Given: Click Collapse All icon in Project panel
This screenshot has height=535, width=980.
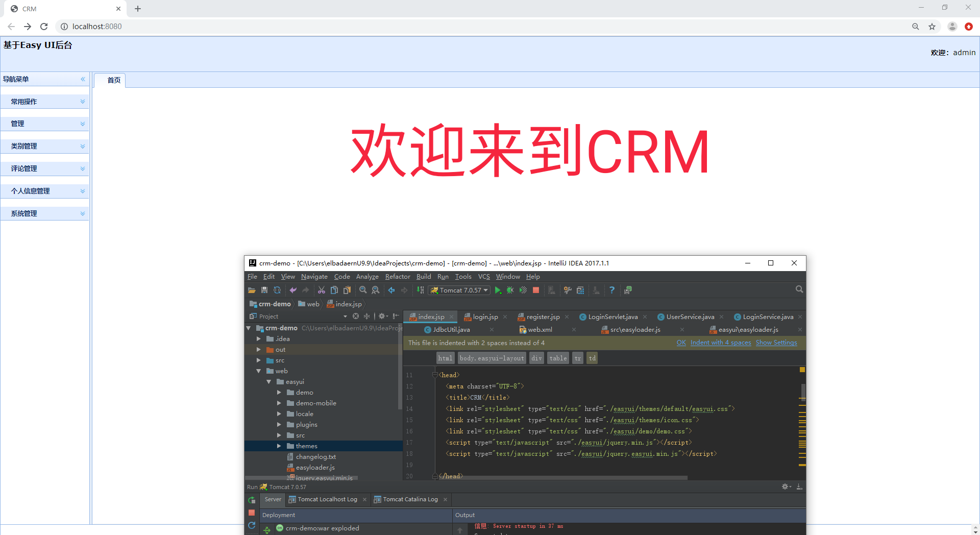Looking at the screenshot, I should point(366,316).
